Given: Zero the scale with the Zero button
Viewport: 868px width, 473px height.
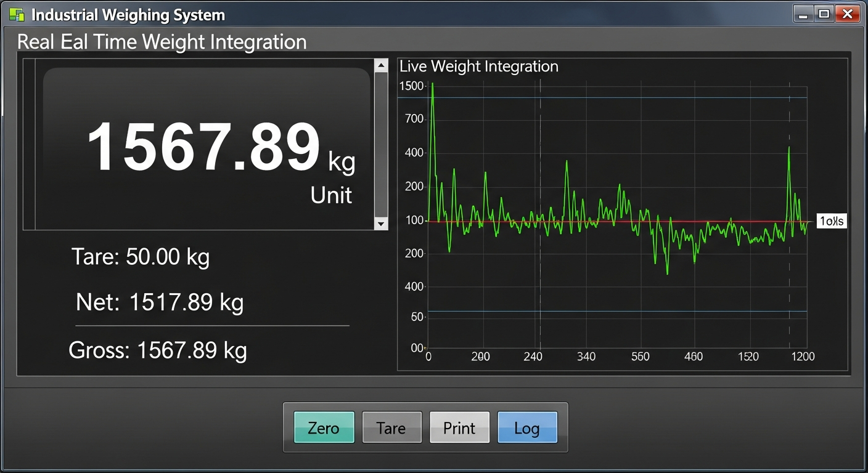Looking at the screenshot, I should [x=324, y=427].
